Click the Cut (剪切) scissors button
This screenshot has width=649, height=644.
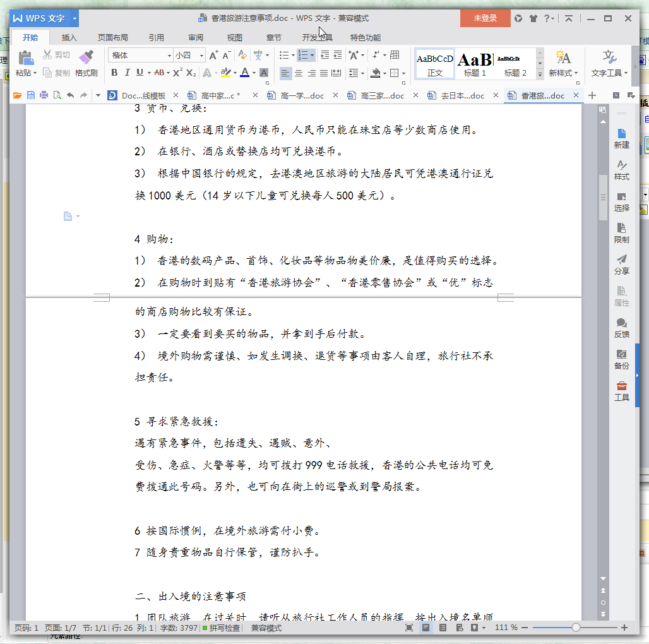tap(57, 55)
